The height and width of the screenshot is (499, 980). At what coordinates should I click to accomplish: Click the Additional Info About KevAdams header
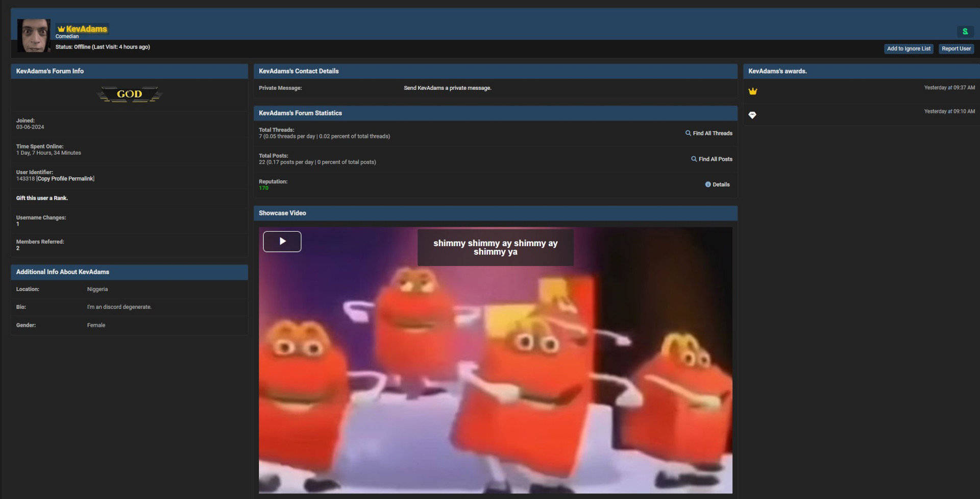[x=129, y=272]
